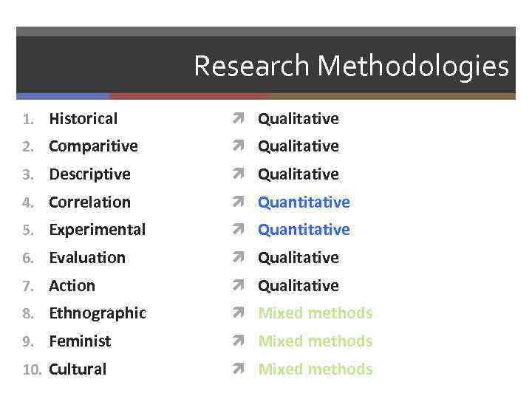Click the blue segment of the title underline
This screenshot has height=399, width=532.
coord(63,96)
